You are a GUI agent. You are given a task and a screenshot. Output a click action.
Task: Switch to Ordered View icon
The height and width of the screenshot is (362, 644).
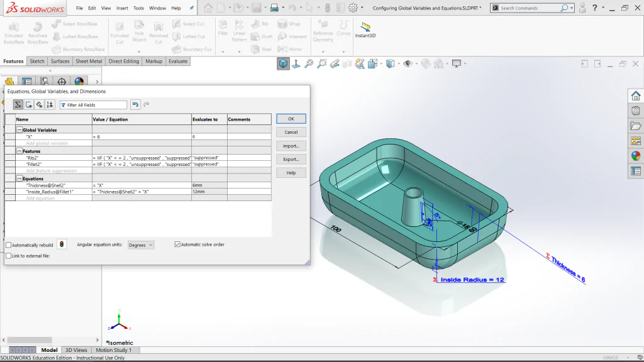point(50,105)
